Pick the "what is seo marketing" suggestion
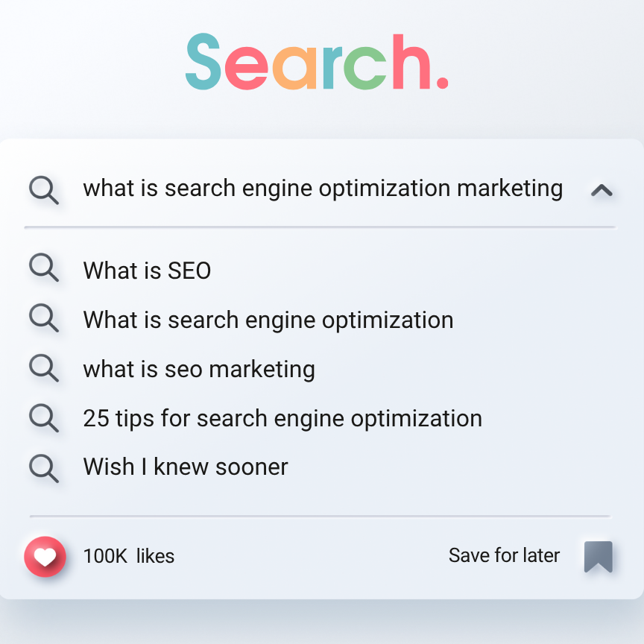The image size is (644, 644). tap(198, 369)
